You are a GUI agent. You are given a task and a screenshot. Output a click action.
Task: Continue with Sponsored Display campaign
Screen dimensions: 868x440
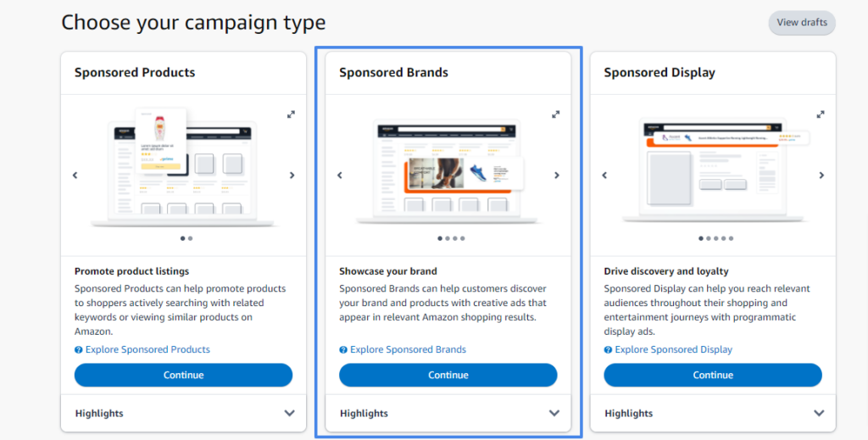click(x=713, y=376)
